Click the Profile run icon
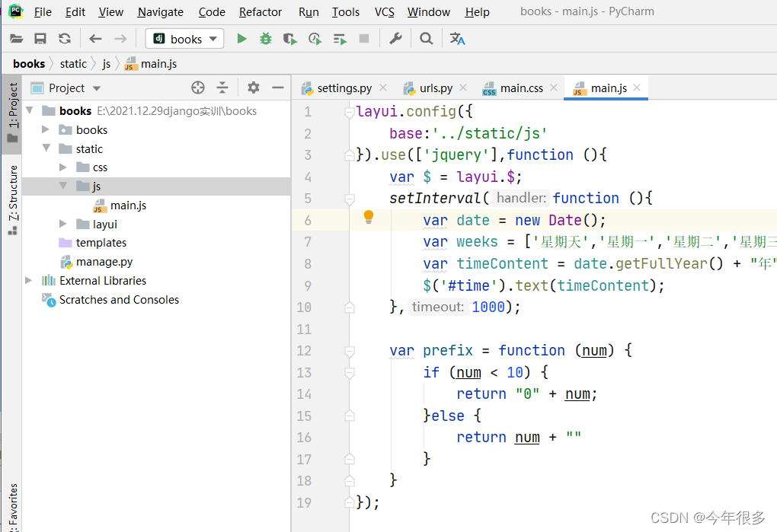The width and height of the screenshot is (777, 532). (315, 39)
